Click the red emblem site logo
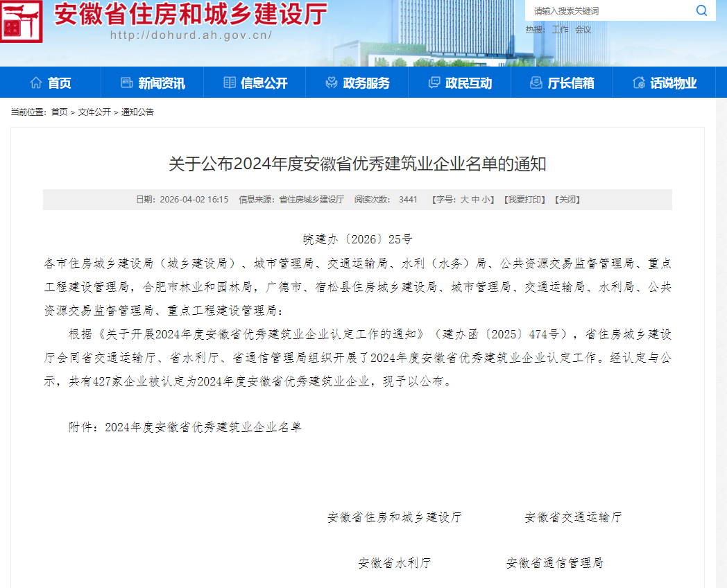727x588 pixels. coord(22,21)
